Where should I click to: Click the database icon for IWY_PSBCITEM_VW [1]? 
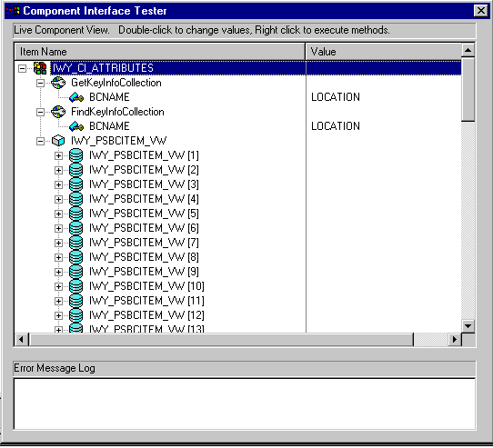tap(75, 155)
